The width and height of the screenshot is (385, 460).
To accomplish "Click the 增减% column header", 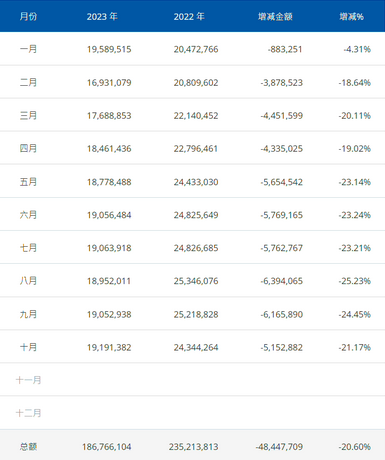I will (x=351, y=17).
